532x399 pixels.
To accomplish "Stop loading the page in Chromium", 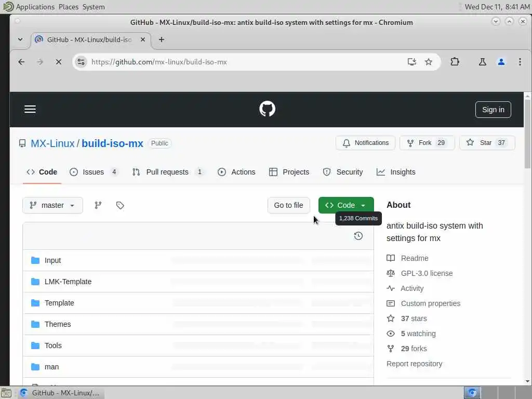I will pos(58,62).
